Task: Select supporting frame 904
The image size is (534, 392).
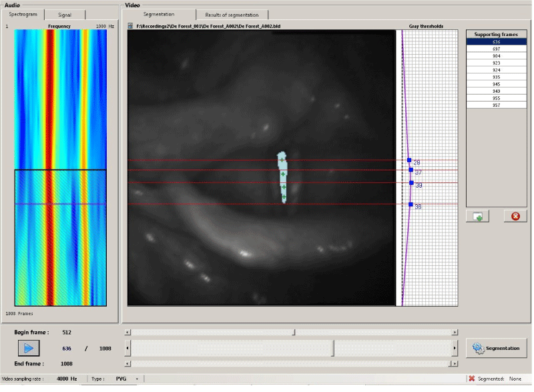Action: [496, 56]
